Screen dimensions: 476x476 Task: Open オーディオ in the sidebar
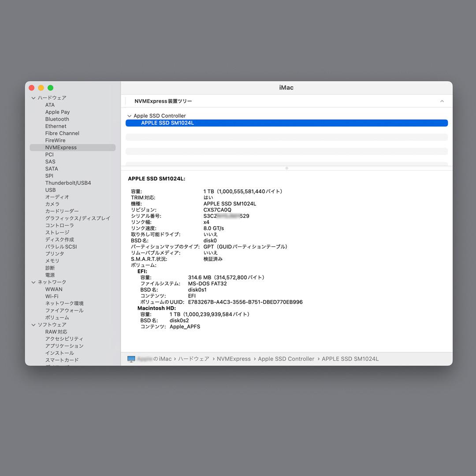57,197
